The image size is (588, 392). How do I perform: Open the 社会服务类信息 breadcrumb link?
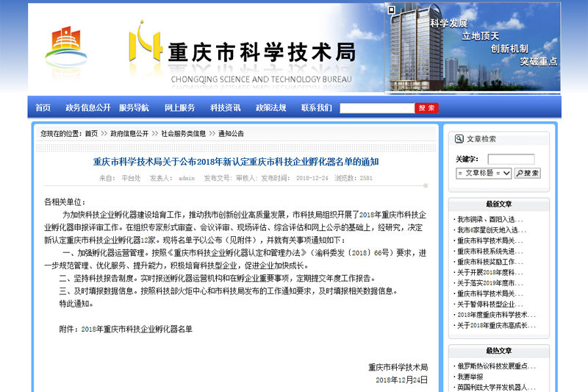point(183,134)
